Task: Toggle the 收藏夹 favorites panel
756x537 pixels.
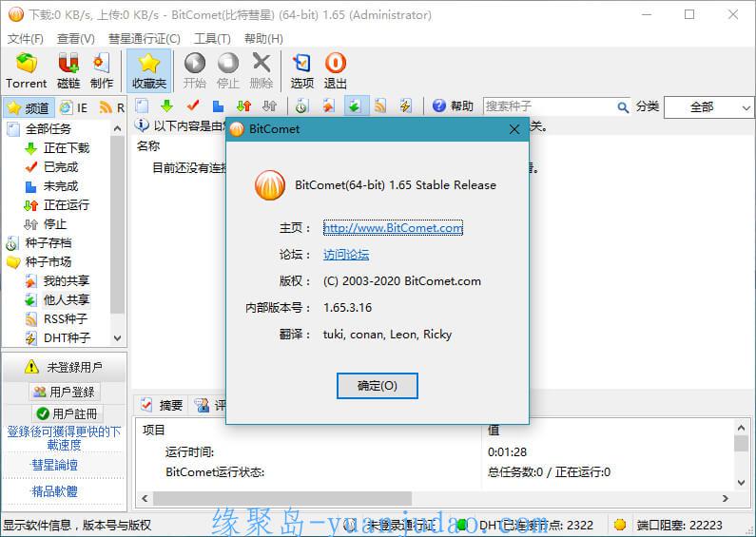Action: [x=149, y=71]
